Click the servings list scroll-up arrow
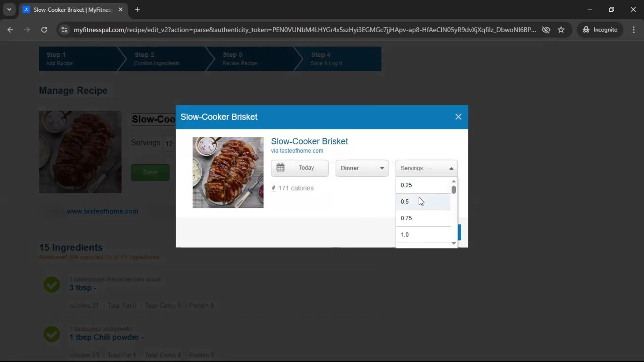Viewport: 644px width, 362px height. pos(454,181)
